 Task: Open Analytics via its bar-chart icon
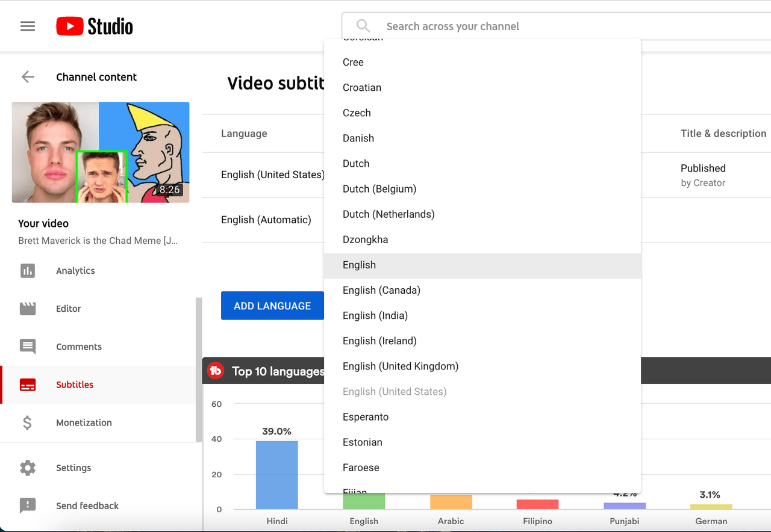pos(28,270)
